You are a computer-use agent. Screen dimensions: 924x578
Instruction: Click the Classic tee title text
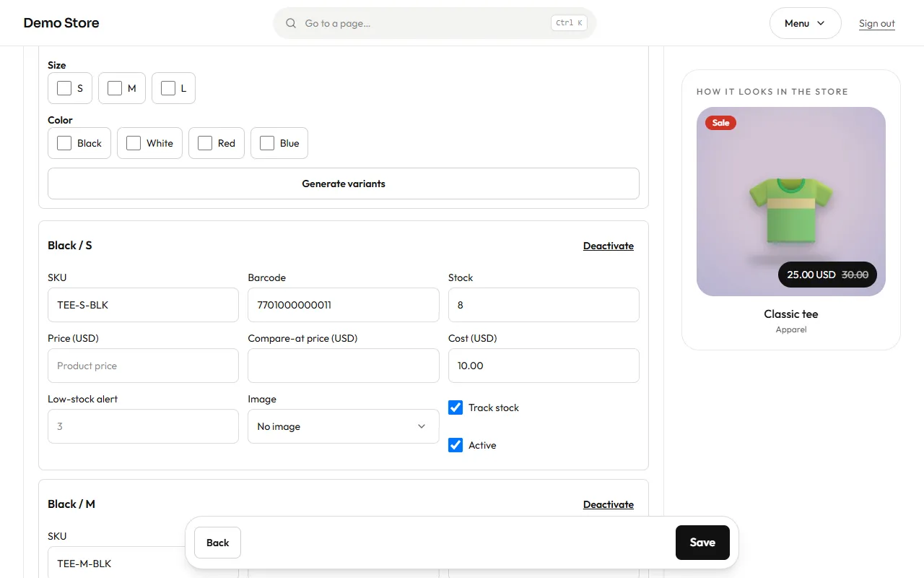[791, 314]
